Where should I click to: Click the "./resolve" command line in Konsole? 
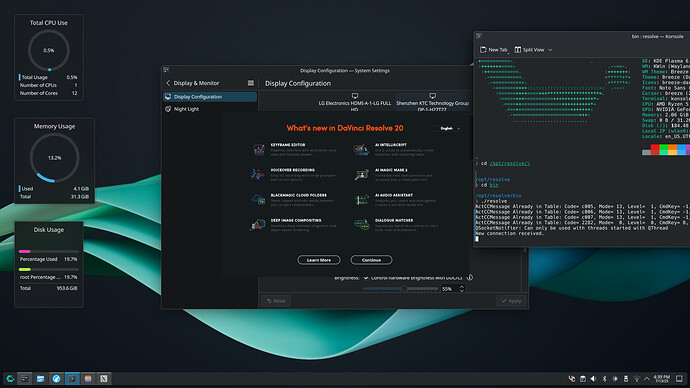(493, 201)
